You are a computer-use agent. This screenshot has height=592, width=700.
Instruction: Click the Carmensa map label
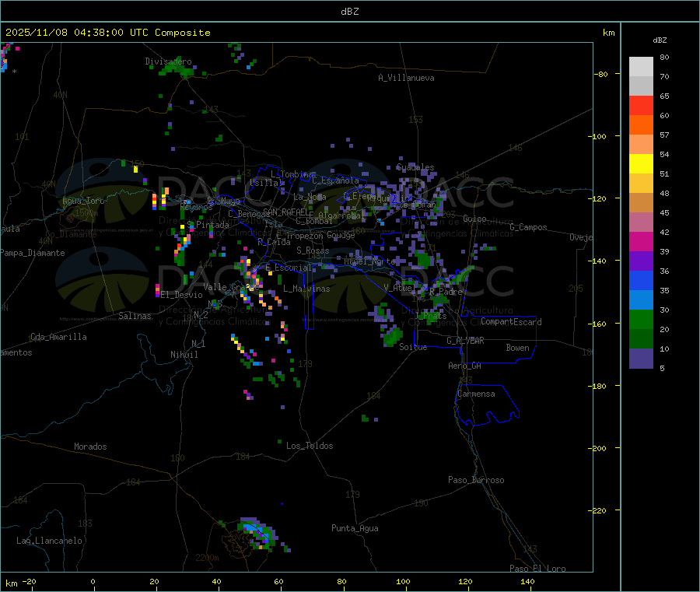point(476,394)
